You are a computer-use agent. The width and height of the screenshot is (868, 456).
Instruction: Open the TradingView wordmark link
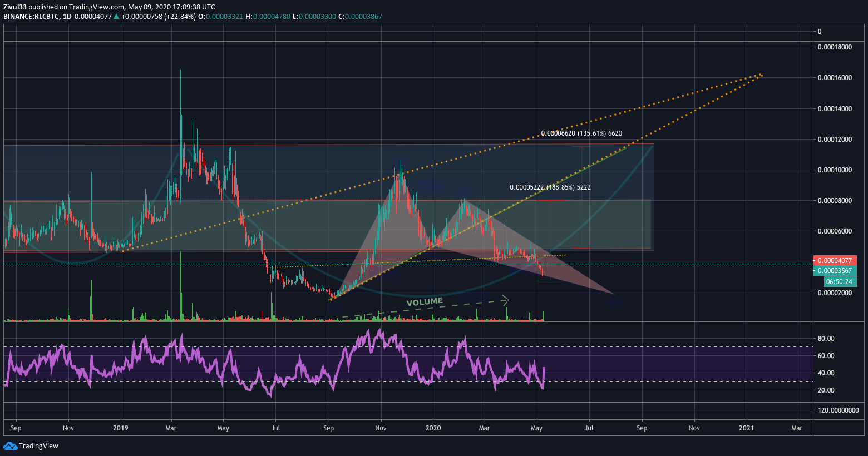coord(38,445)
